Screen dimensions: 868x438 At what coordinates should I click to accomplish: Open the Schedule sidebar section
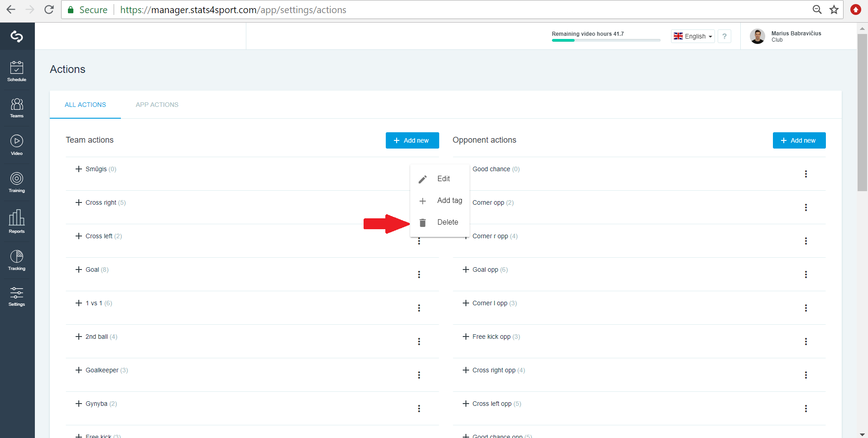pyautogui.click(x=17, y=72)
